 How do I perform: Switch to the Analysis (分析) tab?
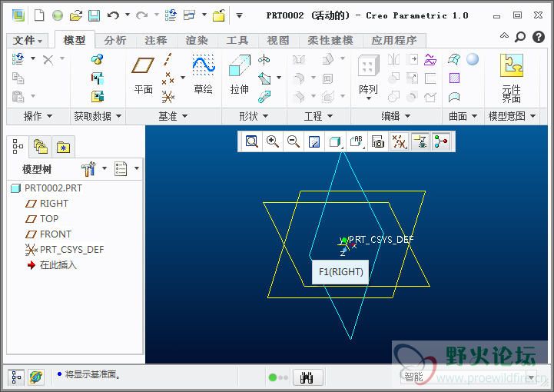(x=115, y=40)
